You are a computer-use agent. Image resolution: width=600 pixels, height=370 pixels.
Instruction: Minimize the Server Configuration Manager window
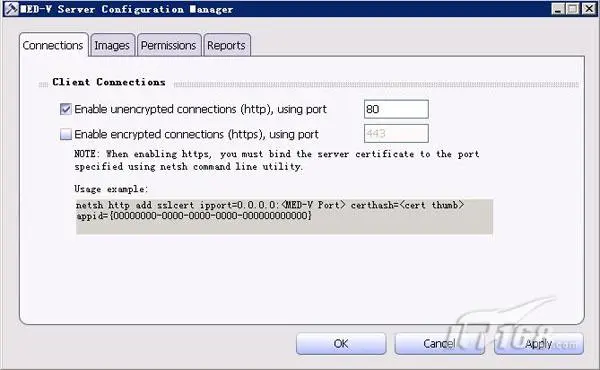click(x=558, y=9)
